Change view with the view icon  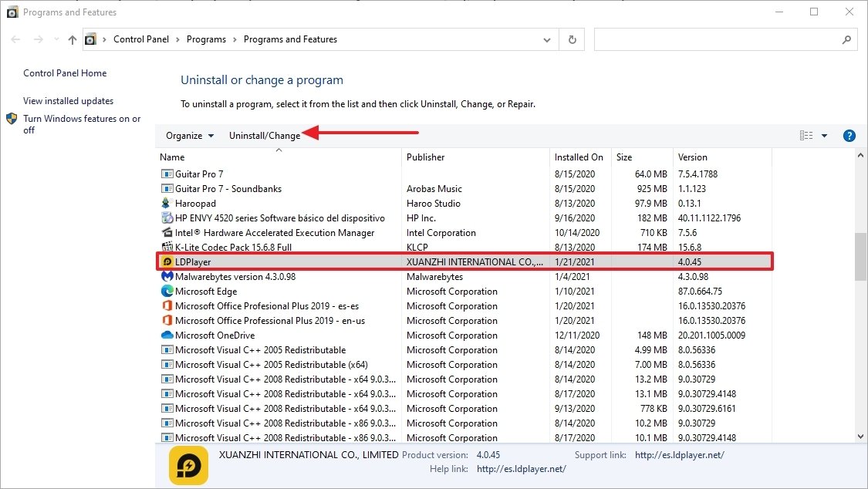806,136
